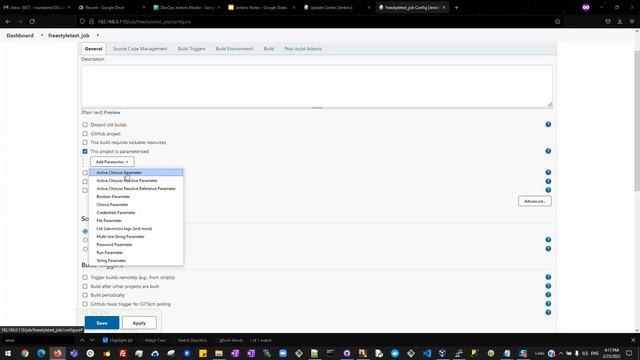This screenshot has width=640, height=360.
Task: Open Visual Studio Code from taskbar
Action: tap(427, 353)
